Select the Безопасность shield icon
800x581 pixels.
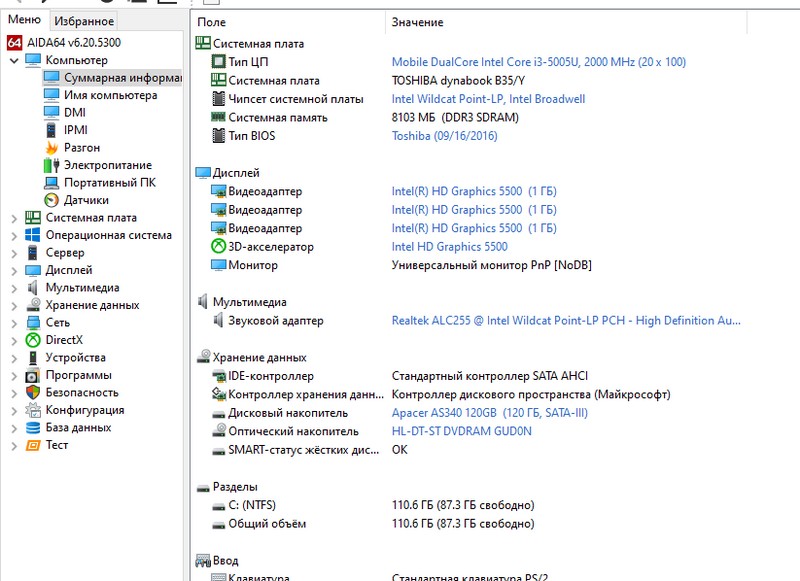pos(33,393)
